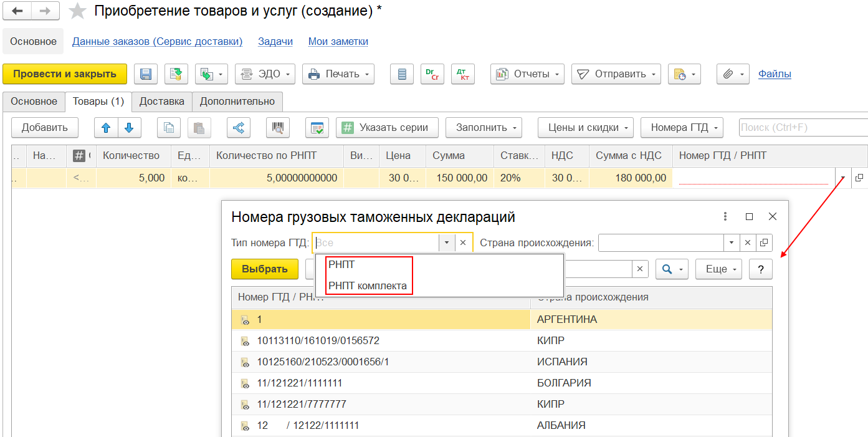This screenshot has width=868, height=437.
Task: Open the Цены и скидки dropdown
Action: click(x=585, y=128)
